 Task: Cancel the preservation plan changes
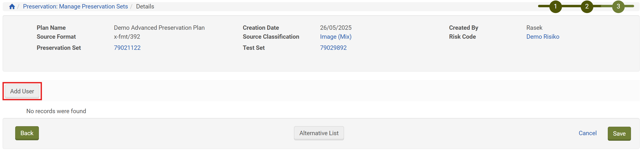[x=587, y=133]
